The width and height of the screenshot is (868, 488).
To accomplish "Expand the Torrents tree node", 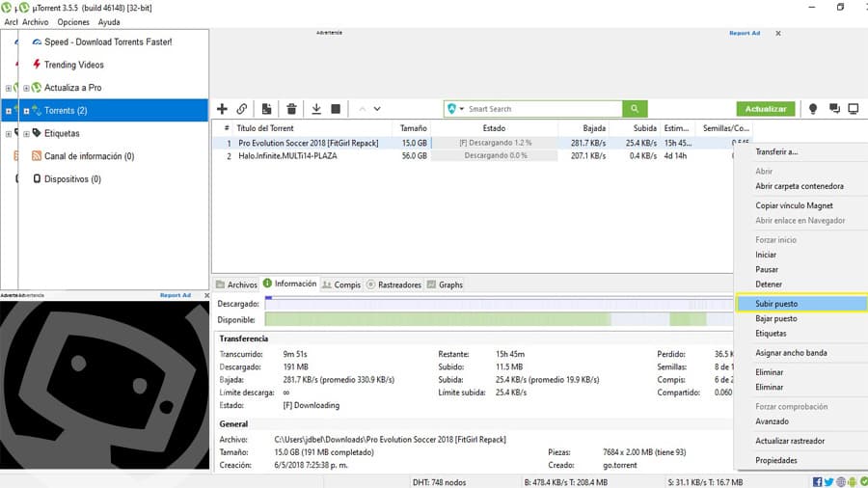I will (26, 111).
